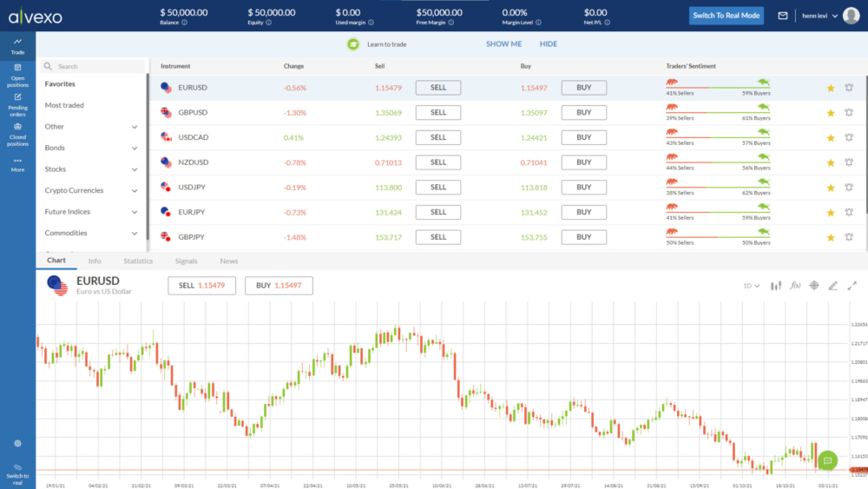Open the 1D timeframe dropdown
The height and width of the screenshot is (489, 868).
[751, 286]
